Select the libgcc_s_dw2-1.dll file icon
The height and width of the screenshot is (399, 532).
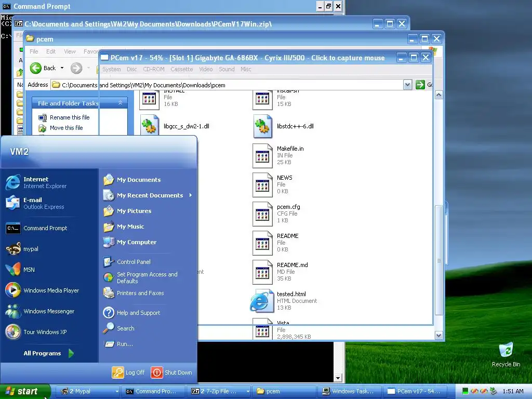pos(150,126)
